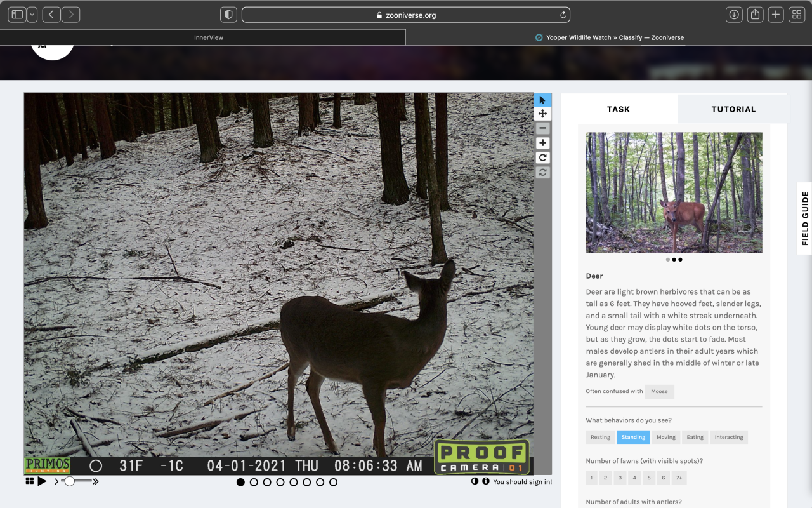This screenshot has width=812, height=508.
Task: Open the TASK tab
Action: tap(619, 109)
